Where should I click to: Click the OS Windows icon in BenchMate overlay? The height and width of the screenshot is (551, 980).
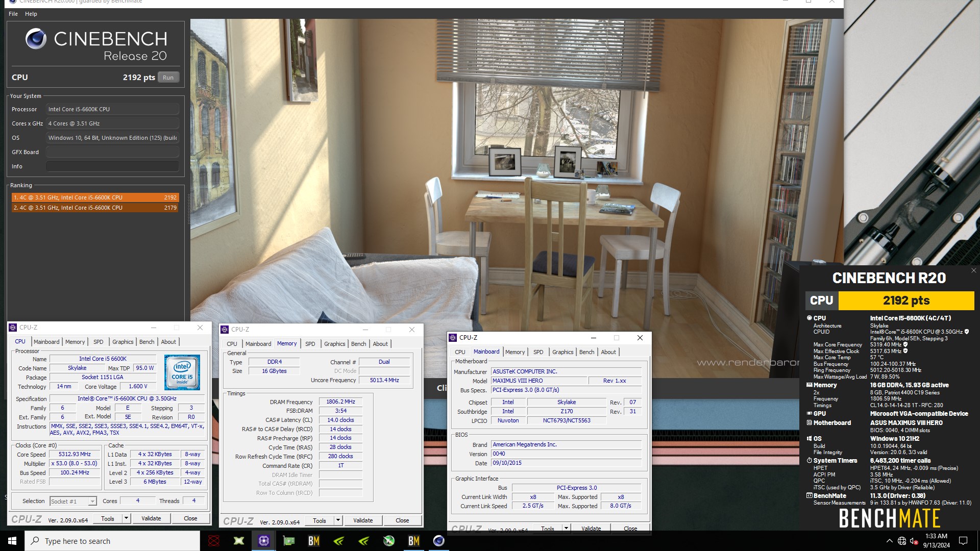(809, 439)
